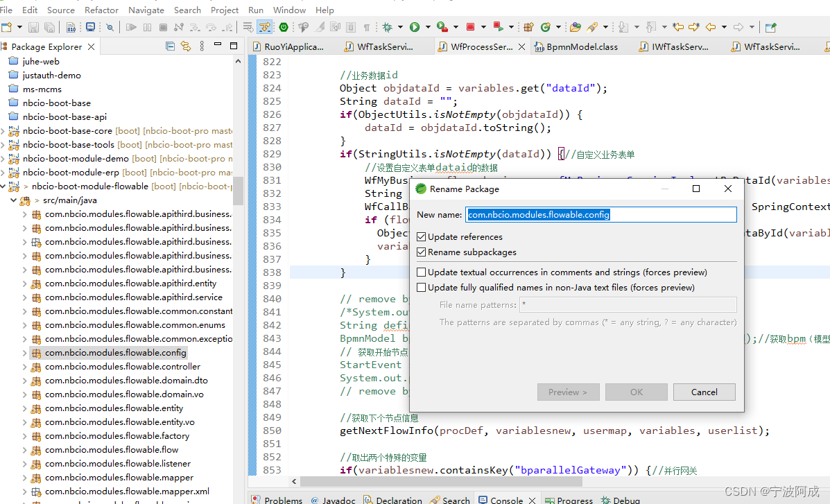Open the New file dropdown arrow
Viewport: 830px width, 504px height.
click(19, 27)
